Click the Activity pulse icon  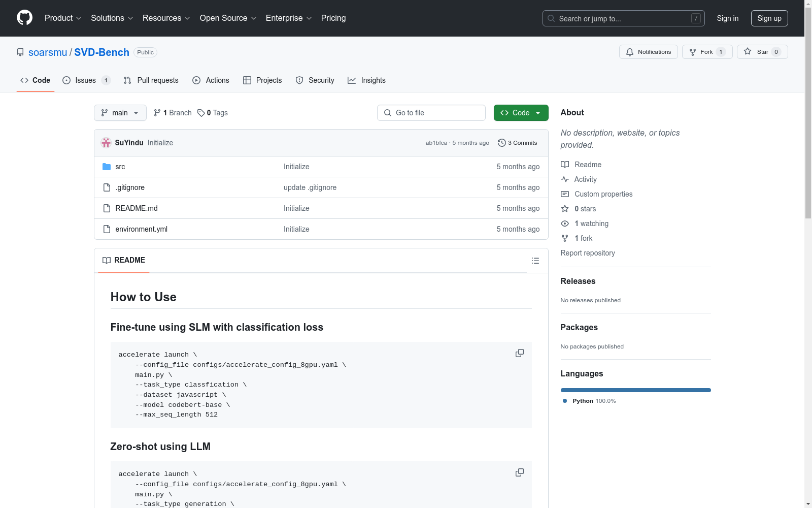pos(565,179)
